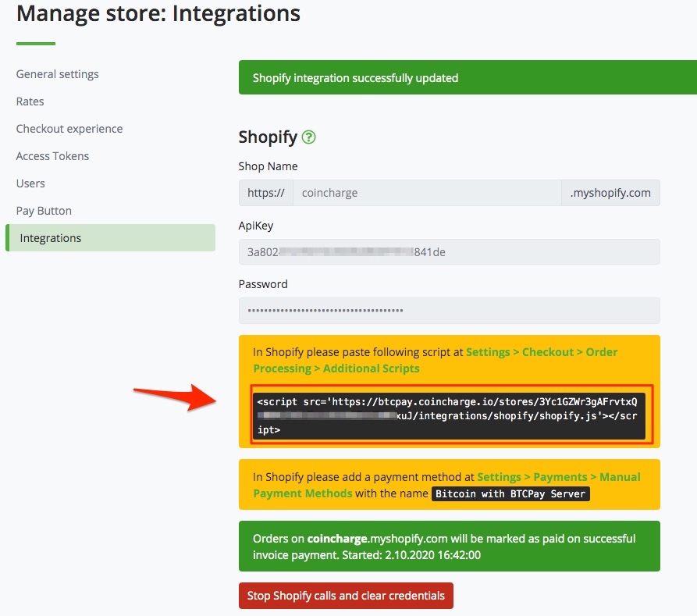The height and width of the screenshot is (616, 697).
Task: Click the Settings > Payments > Manual Payment Methods text
Action: pos(446,486)
